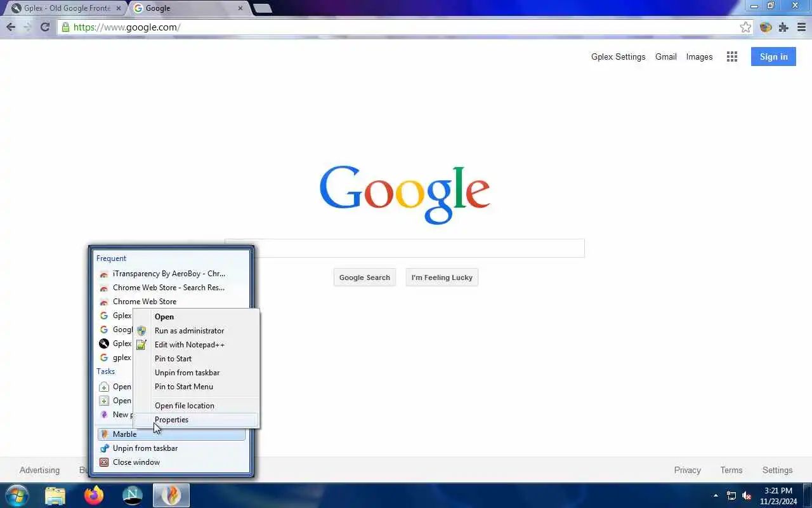Screen dimensions: 812x508
Task: Click the Google search text box
Action: click(x=405, y=248)
